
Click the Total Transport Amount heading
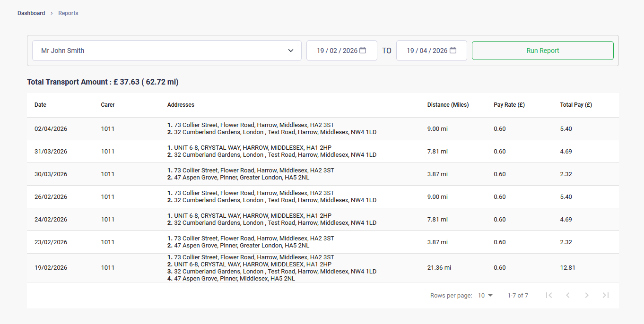pos(103,82)
